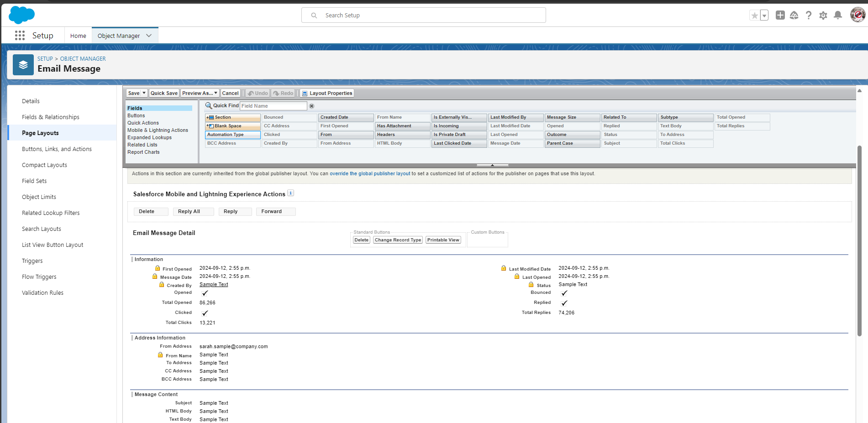The width and height of the screenshot is (868, 423).
Task: Open the notifications bell
Action: [838, 15]
